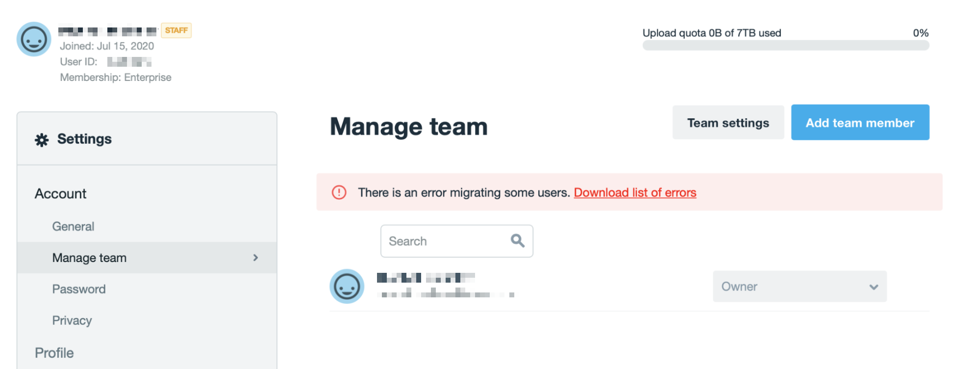
Task: Select Manage team in the sidebar
Action: coord(89,258)
